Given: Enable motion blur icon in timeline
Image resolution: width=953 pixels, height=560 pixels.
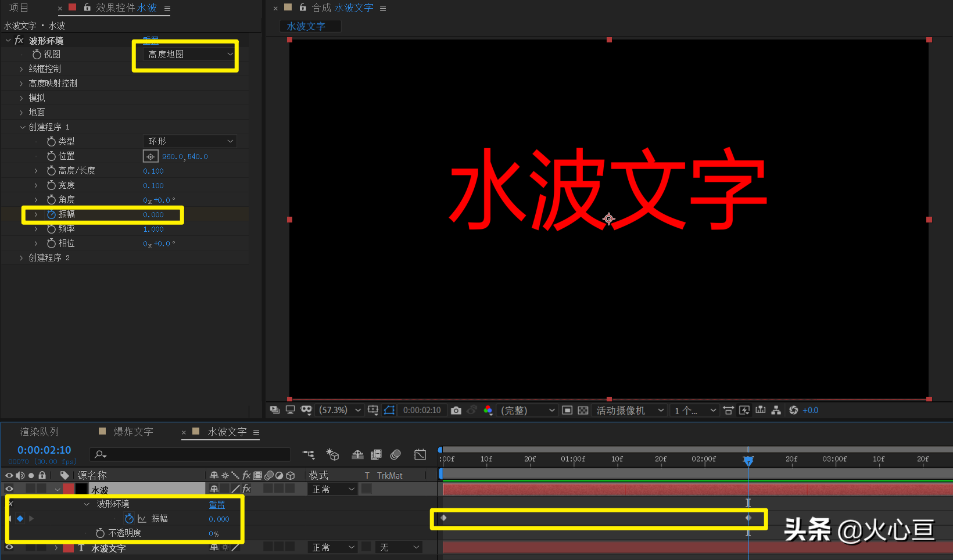Looking at the screenshot, I should click(396, 454).
